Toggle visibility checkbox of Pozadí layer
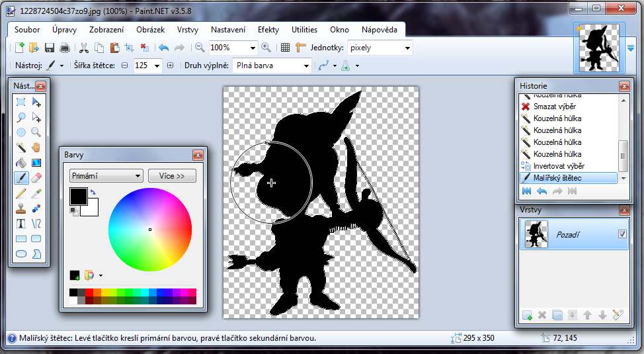Viewport: 644px width, 354px height. 621,234
